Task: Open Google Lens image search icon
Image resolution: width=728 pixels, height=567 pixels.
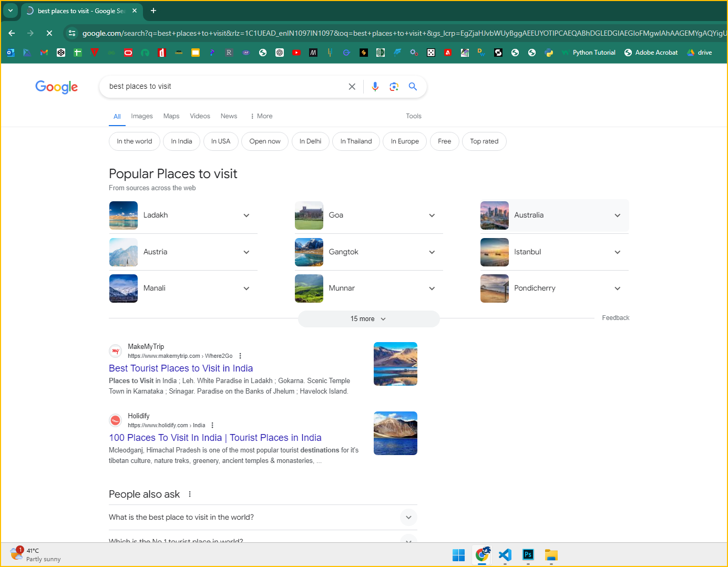Action: (x=394, y=87)
